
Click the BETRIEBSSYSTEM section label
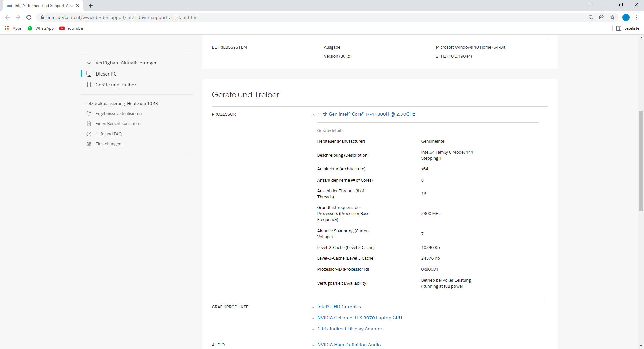pyautogui.click(x=229, y=47)
